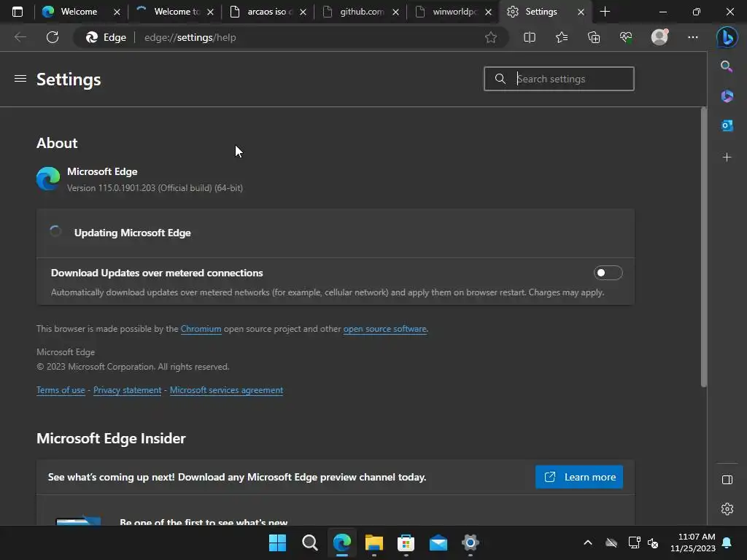Open notifications bell in tray
747x560 pixels.
(727, 542)
